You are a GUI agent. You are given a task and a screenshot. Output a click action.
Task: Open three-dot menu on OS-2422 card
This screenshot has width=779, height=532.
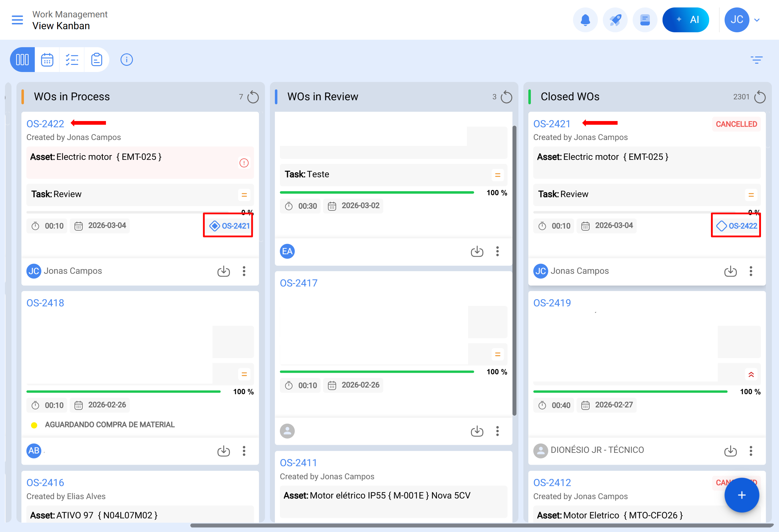tap(244, 271)
